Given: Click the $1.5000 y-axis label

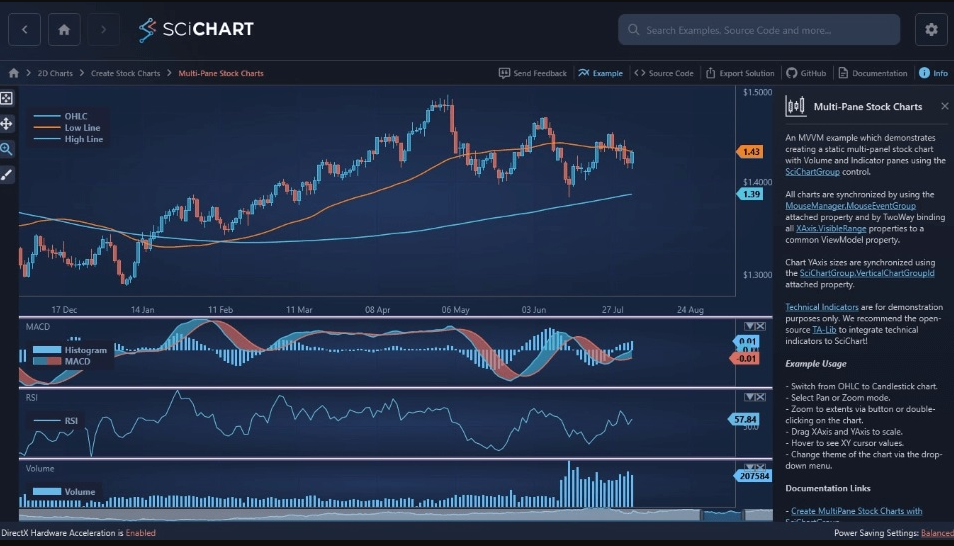Looking at the screenshot, I should [x=757, y=93].
